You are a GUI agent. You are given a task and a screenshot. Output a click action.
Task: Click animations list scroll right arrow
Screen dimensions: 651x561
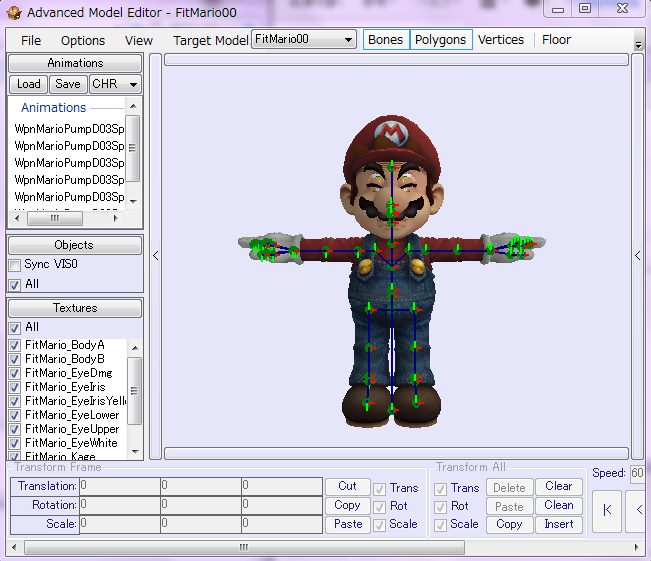click(x=116, y=218)
